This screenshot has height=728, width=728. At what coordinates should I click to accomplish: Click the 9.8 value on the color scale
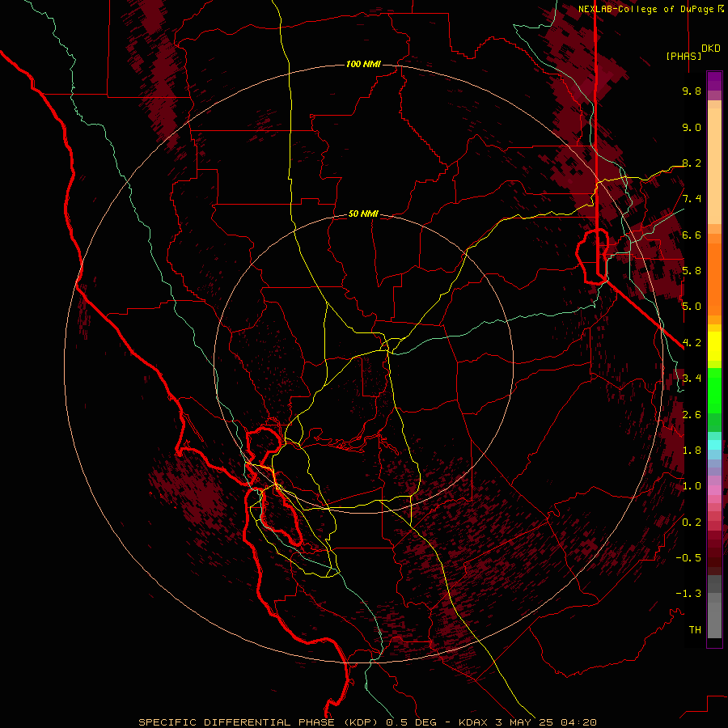tap(692, 91)
